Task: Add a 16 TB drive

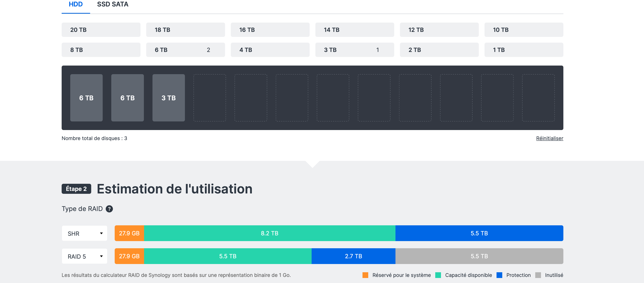Action: [270, 30]
